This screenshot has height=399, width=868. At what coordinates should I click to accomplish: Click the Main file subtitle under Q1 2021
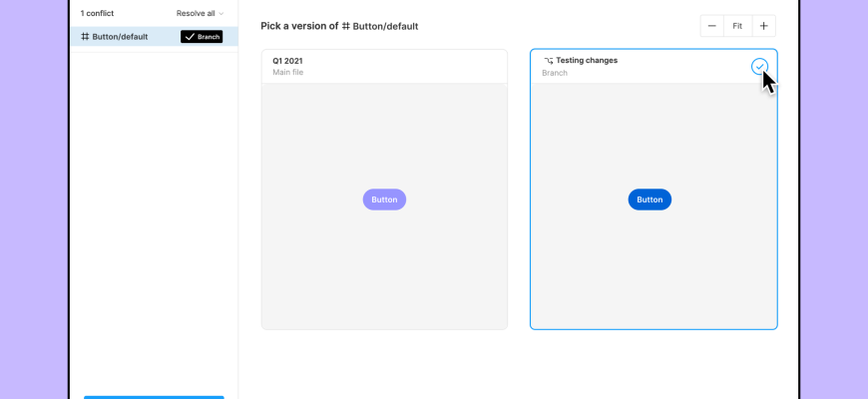(x=290, y=73)
